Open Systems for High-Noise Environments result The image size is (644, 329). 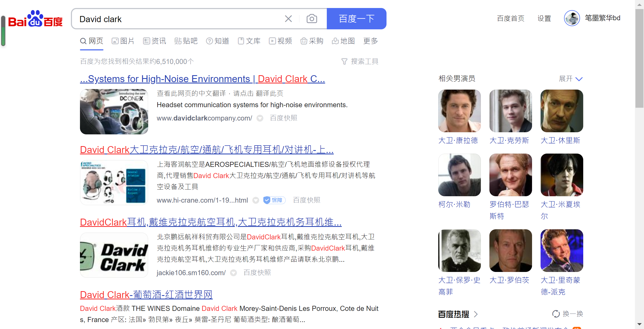203,79
